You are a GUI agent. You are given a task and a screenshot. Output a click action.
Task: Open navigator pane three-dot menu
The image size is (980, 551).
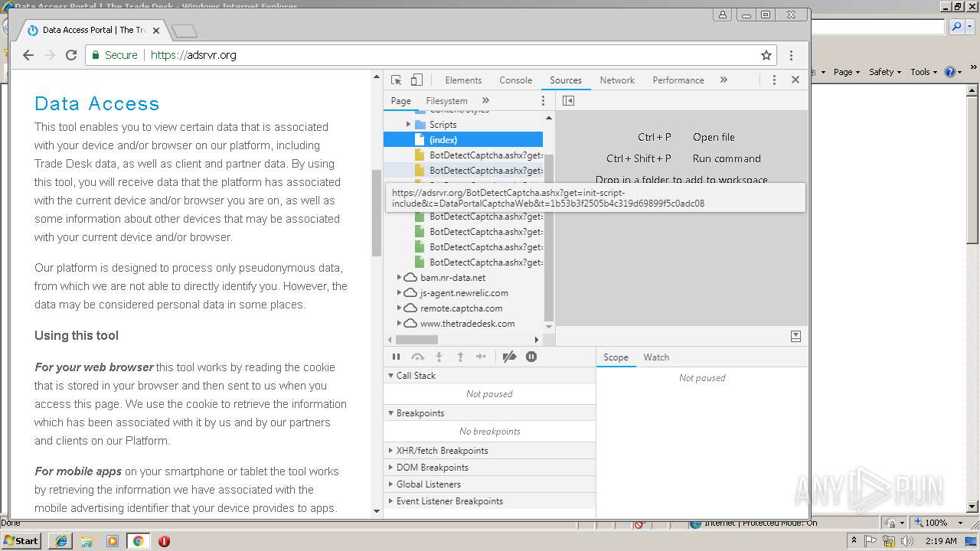click(544, 101)
